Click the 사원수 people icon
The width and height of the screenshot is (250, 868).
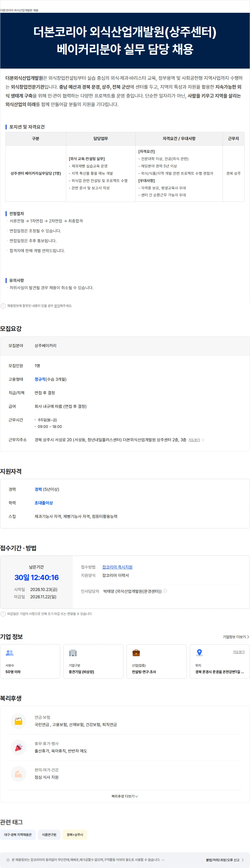[10, 653]
